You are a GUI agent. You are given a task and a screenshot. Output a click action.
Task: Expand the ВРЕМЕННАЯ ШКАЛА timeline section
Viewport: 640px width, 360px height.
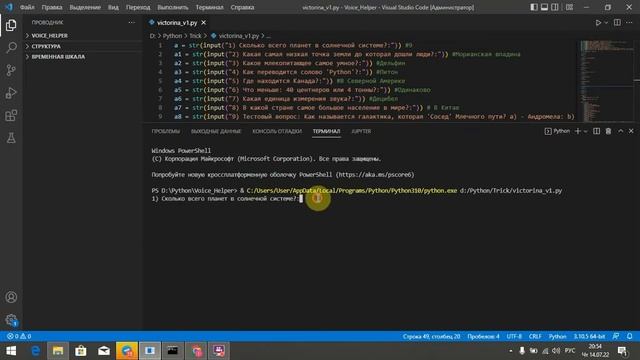(83, 57)
